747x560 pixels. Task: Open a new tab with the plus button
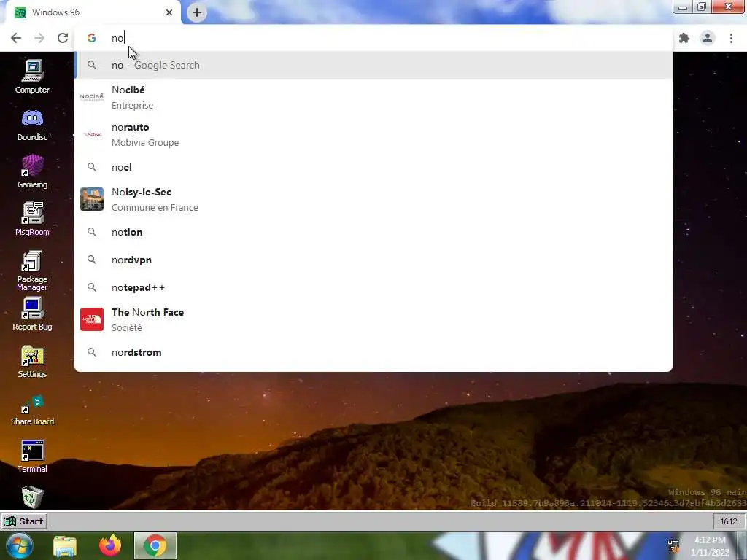197,12
